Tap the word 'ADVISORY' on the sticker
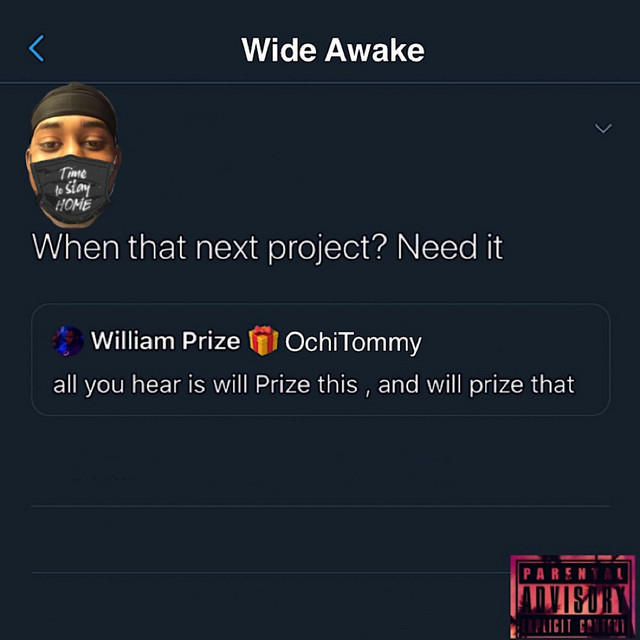Viewport: 640px width, 640px height. 573,599
